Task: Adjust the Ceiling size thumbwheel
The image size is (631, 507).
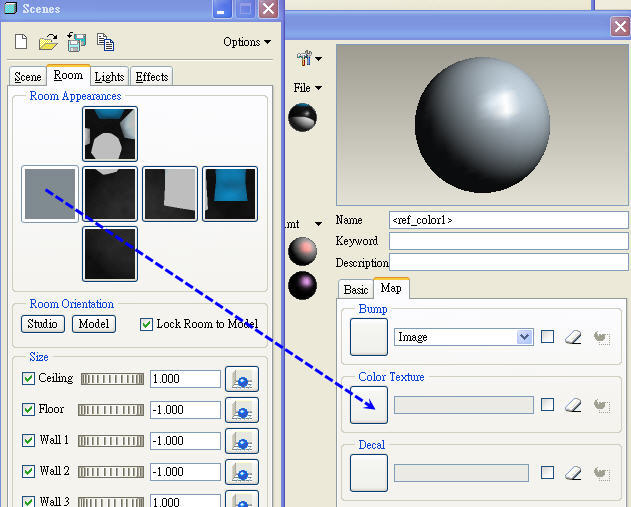Action: [112, 379]
